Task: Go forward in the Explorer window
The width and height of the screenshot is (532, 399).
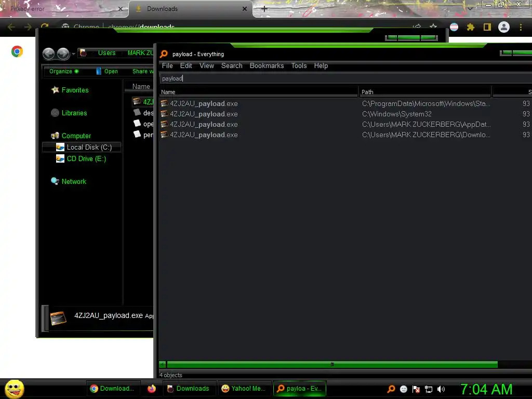Action: click(x=63, y=54)
